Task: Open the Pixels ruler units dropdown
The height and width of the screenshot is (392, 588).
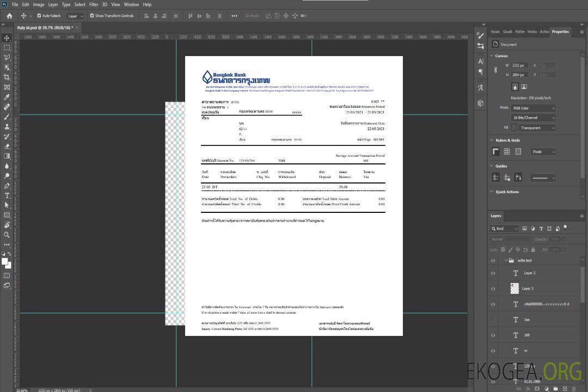Action: pyautogui.click(x=543, y=152)
